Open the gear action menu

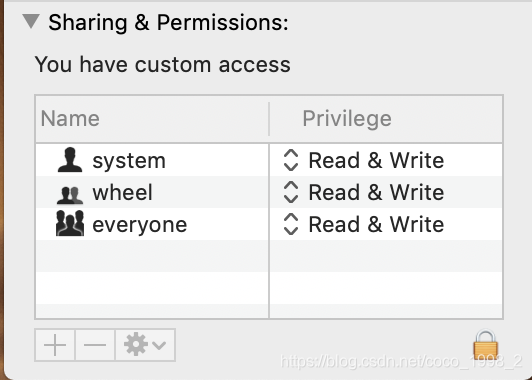pyautogui.click(x=145, y=345)
